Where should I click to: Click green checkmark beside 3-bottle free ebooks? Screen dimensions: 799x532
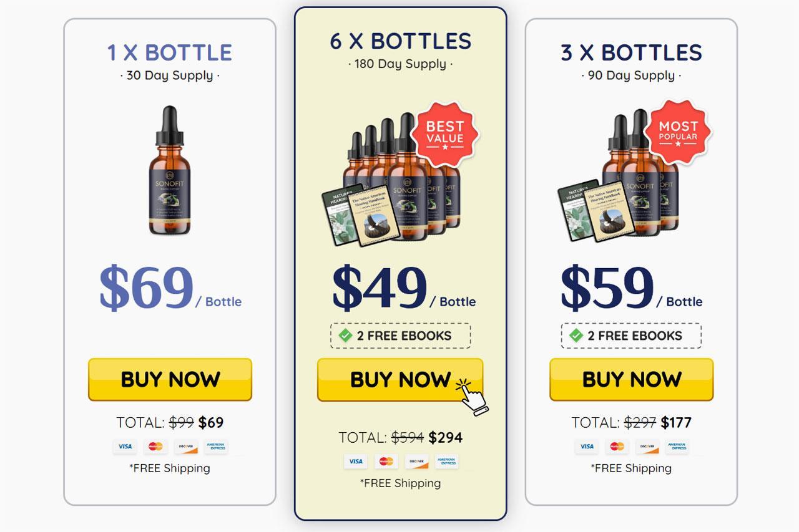(576, 336)
